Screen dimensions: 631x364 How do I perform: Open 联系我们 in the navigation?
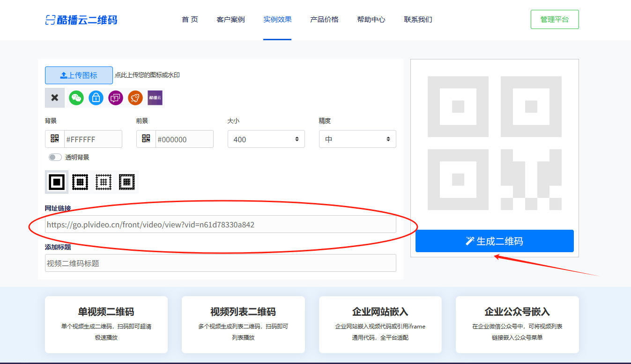click(x=418, y=20)
